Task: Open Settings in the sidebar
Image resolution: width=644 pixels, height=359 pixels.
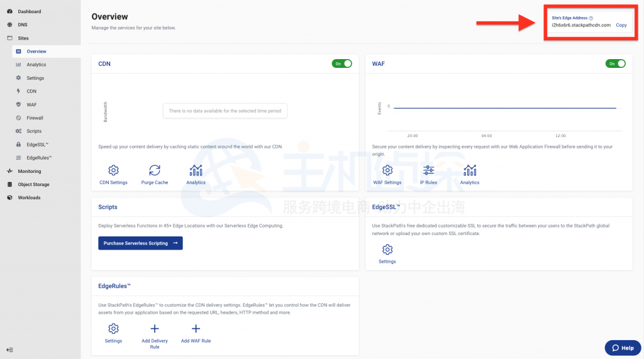Action: (35, 78)
